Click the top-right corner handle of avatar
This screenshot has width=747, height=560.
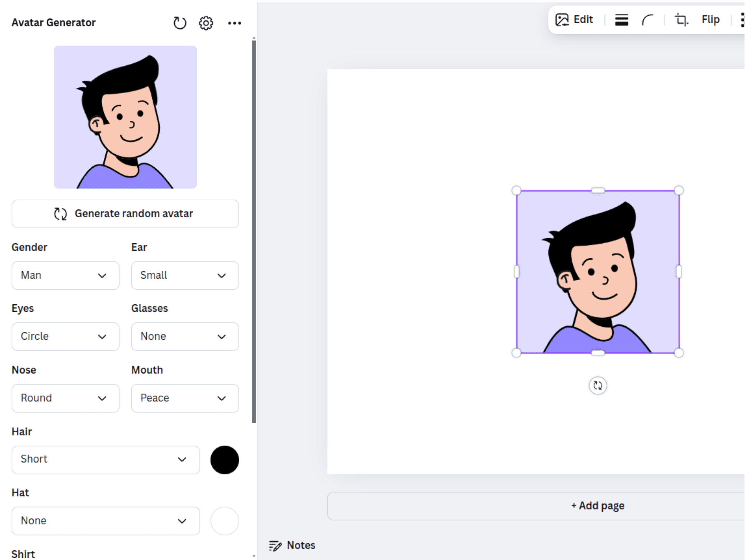679,190
